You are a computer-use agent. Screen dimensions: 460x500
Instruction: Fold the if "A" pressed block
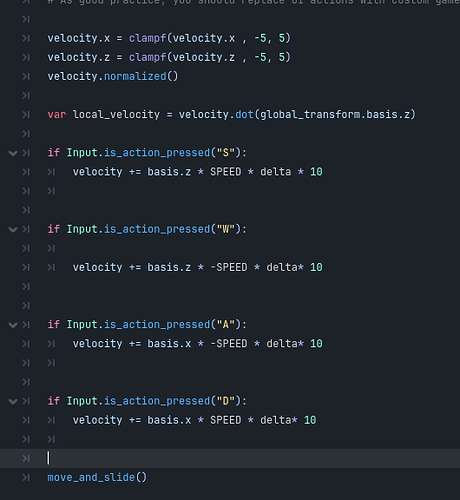click(13, 325)
